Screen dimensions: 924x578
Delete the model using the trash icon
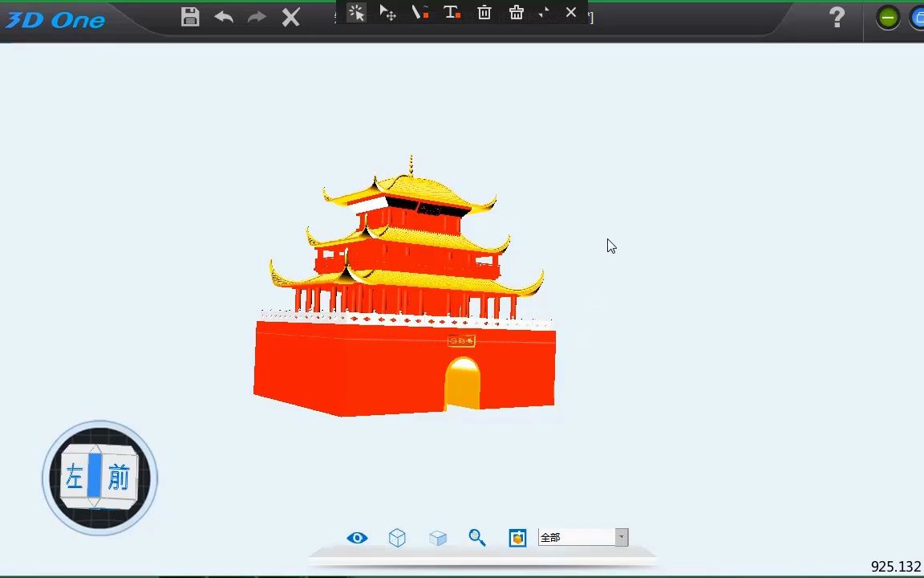pyautogui.click(x=484, y=13)
